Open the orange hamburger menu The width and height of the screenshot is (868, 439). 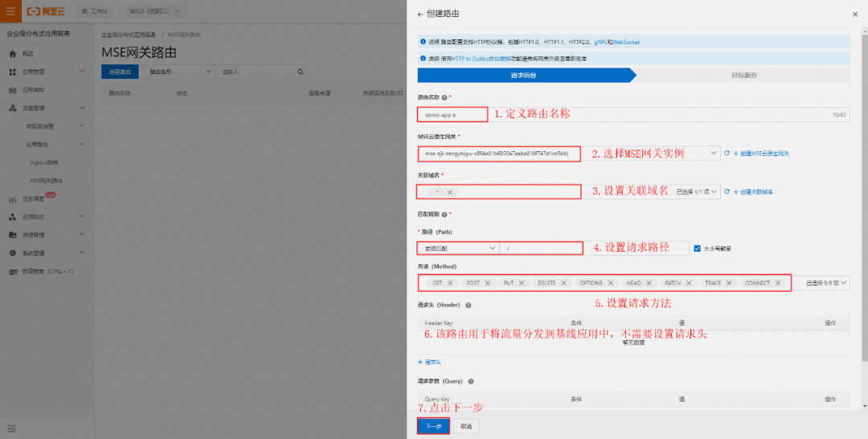click(10, 11)
